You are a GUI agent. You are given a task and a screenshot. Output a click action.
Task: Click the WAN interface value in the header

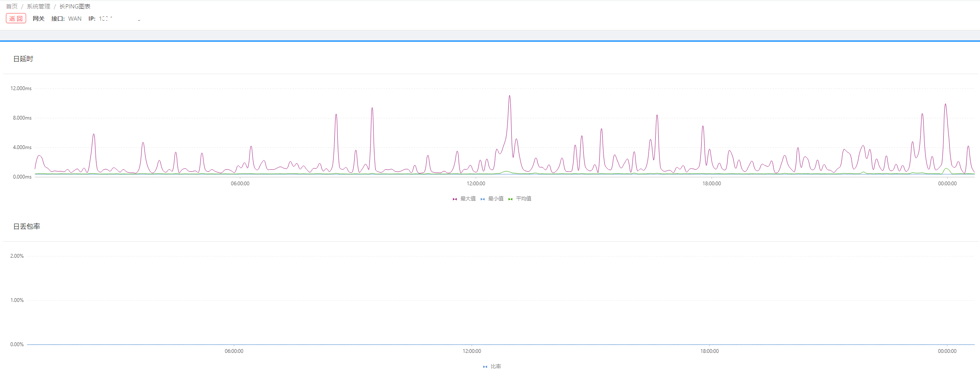[75, 19]
